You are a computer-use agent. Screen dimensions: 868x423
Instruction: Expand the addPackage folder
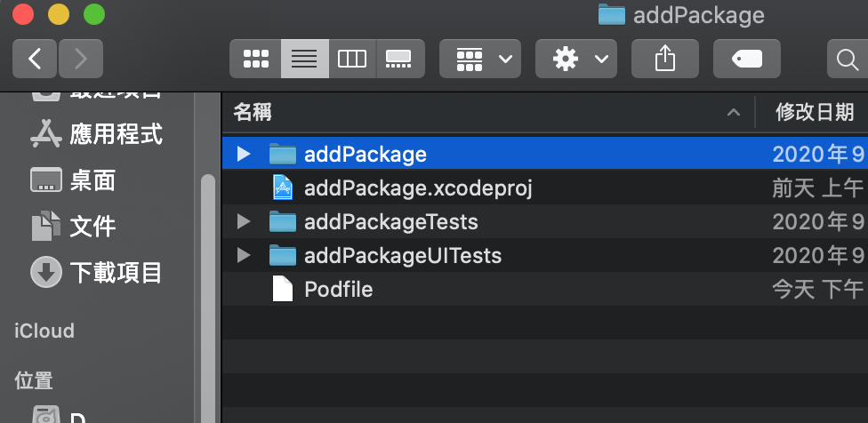(244, 155)
